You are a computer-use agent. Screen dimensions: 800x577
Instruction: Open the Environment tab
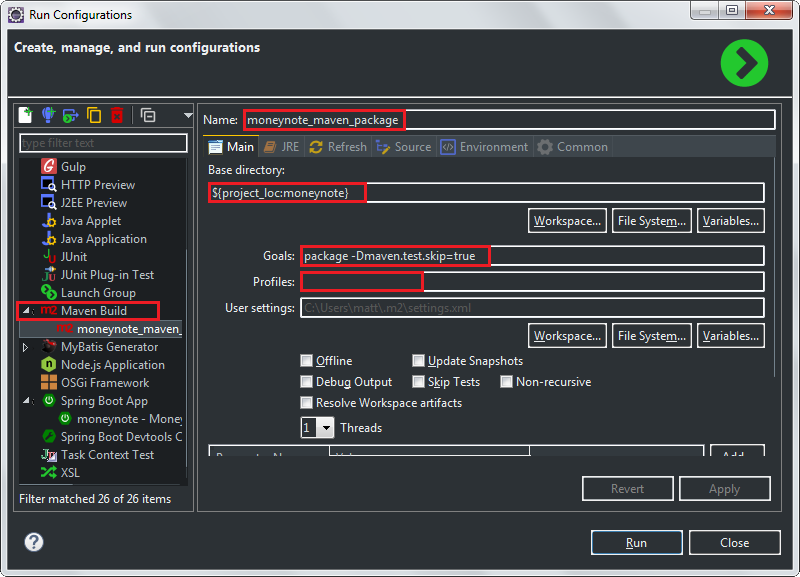click(484, 147)
